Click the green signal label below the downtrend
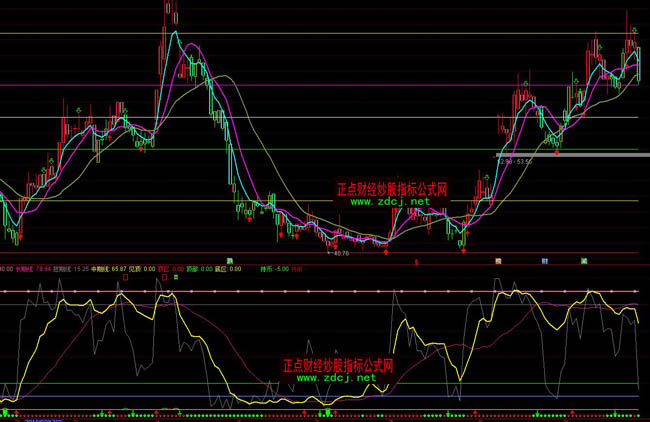This screenshot has width=650, height=422. (x=228, y=260)
